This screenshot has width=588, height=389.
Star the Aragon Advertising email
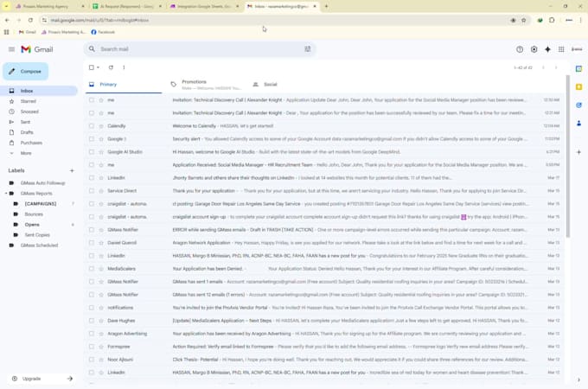pyautogui.click(x=101, y=334)
